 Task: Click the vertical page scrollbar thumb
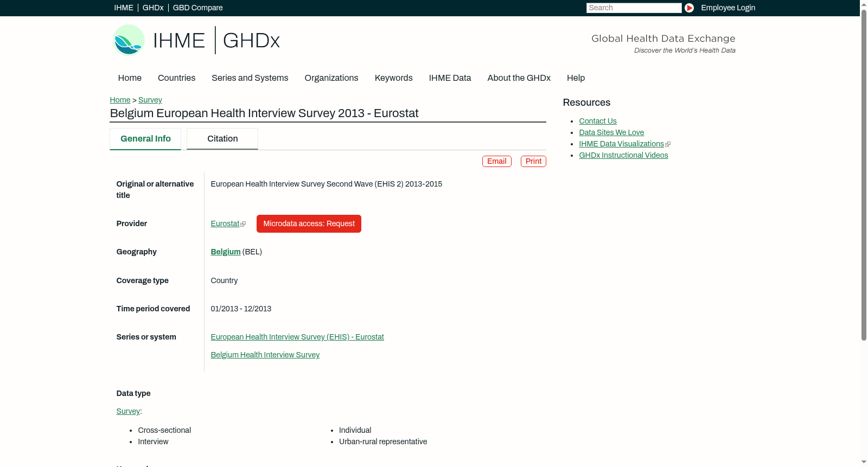click(864, 174)
